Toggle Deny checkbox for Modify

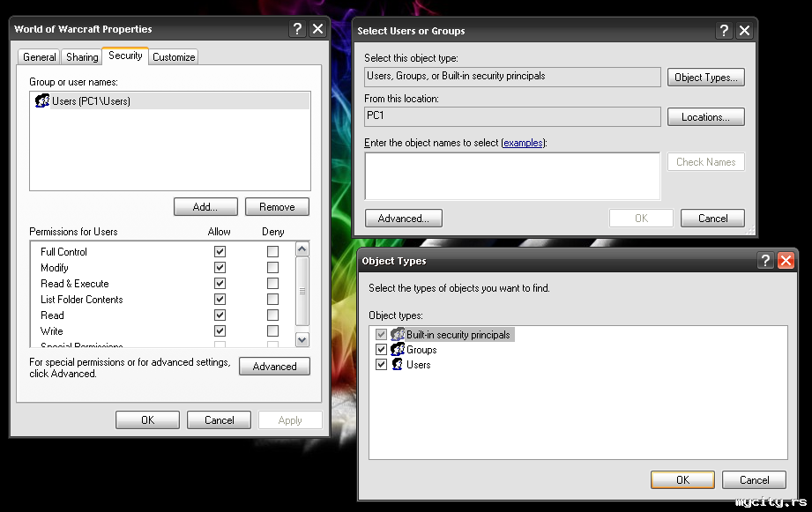pyautogui.click(x=272, y=268)
